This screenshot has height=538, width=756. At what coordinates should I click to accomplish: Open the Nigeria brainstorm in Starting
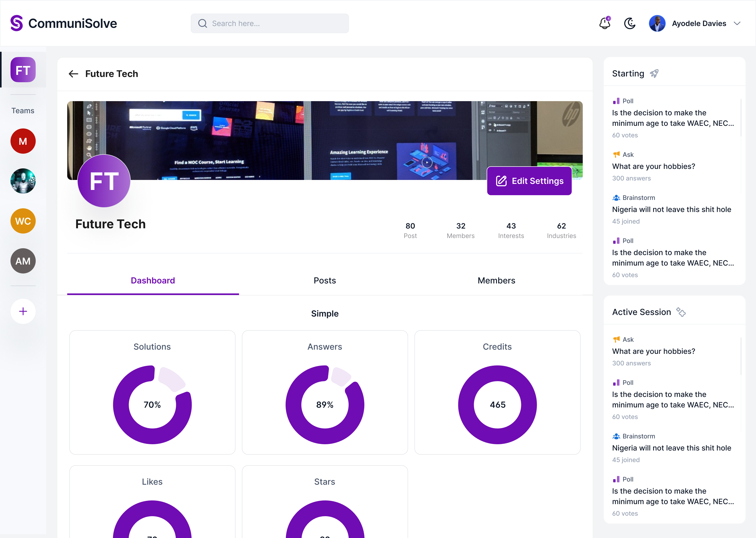(671, 209)
